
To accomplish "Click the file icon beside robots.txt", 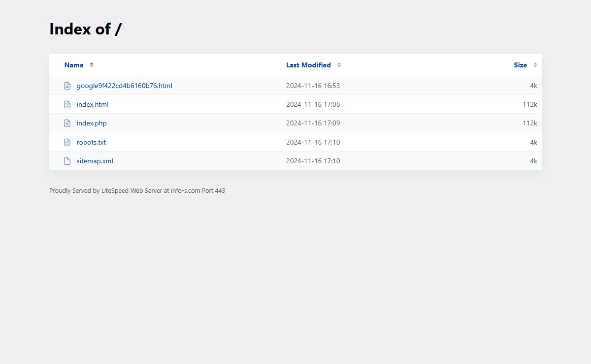I will (x=67, y=142).
